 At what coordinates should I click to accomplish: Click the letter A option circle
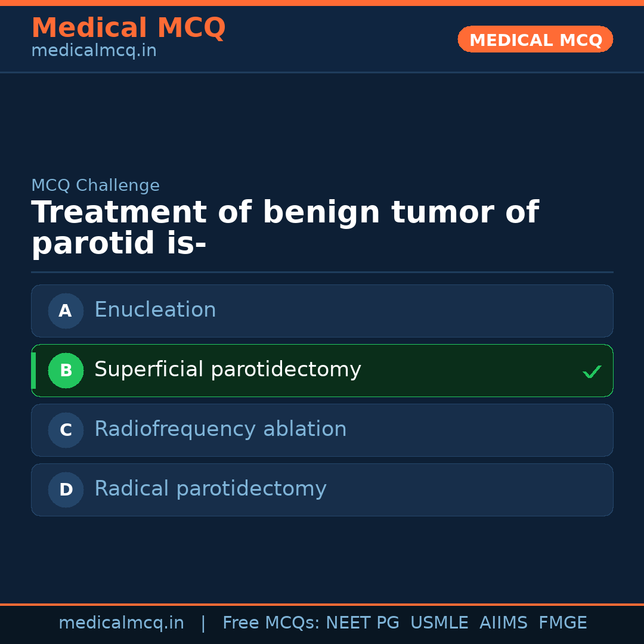66,311
